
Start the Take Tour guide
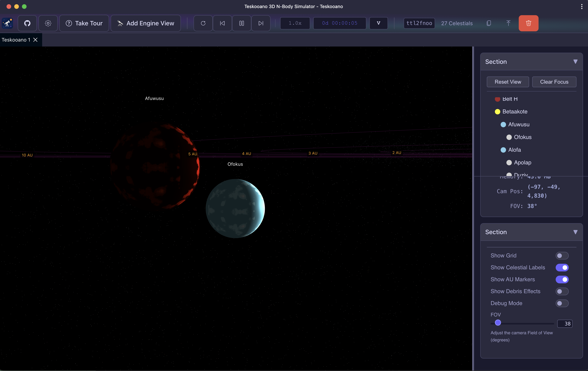[84, 23]
